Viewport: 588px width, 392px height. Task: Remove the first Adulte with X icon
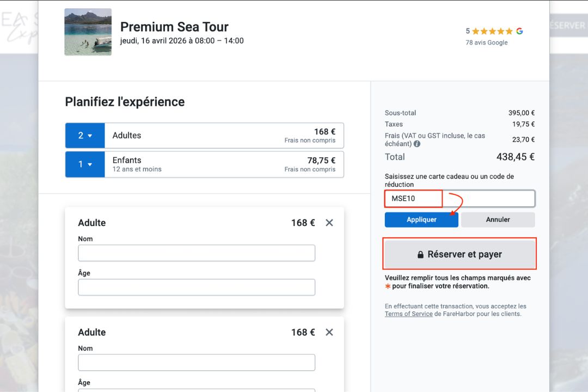click(x=329, y=223)
